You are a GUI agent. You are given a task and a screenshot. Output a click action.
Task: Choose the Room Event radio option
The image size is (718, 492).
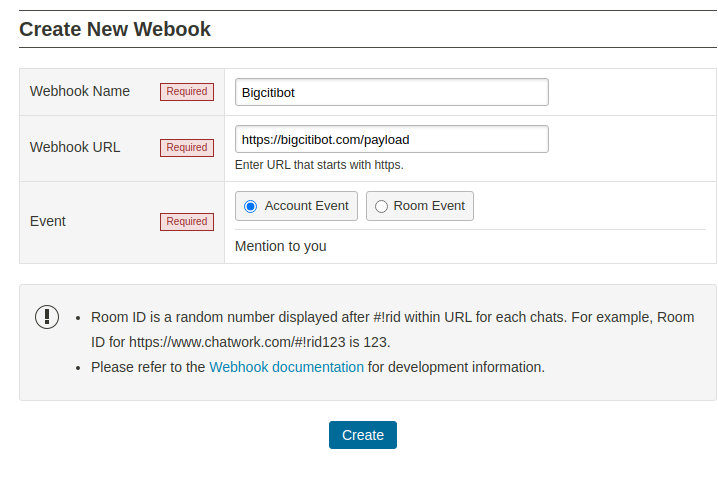381,206
